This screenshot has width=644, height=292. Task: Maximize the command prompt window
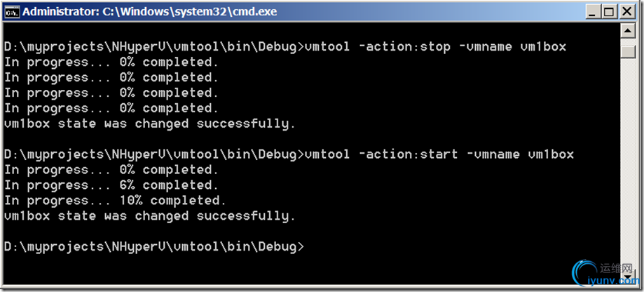click(609, 12)
